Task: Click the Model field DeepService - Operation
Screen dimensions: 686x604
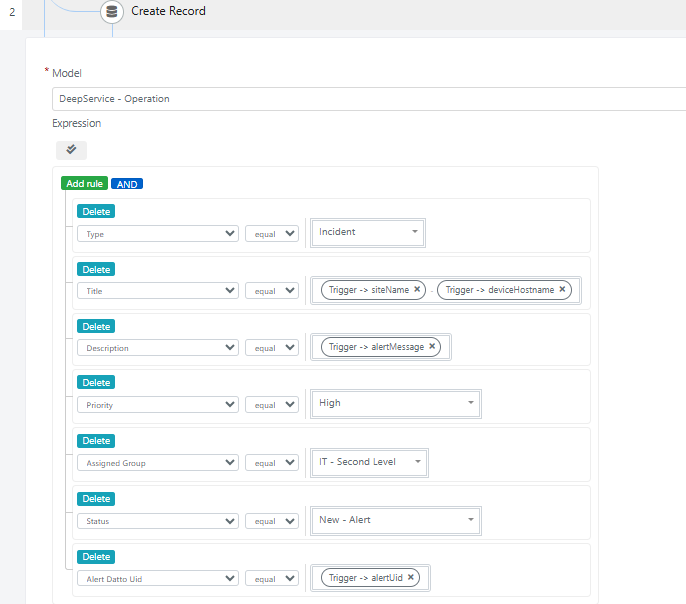Action: tap(369, 99)
